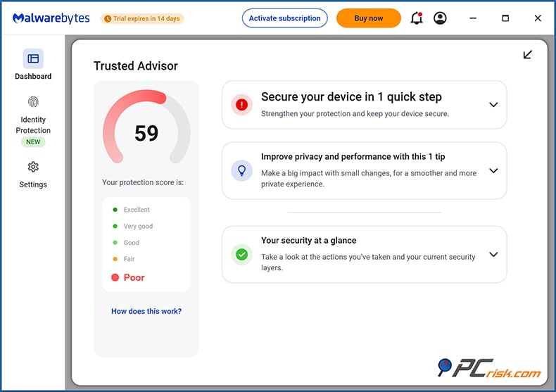Open the Settings gear icon

click(x=33, y=167)
